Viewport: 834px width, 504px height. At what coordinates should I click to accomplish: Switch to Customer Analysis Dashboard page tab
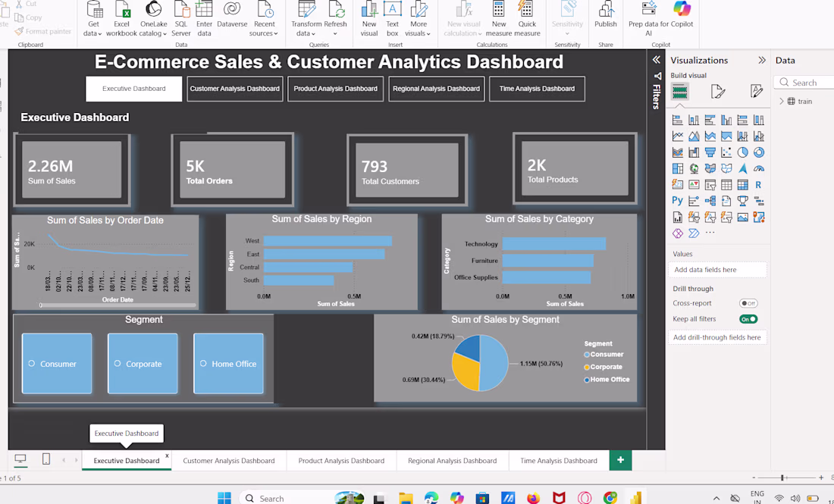229,460
